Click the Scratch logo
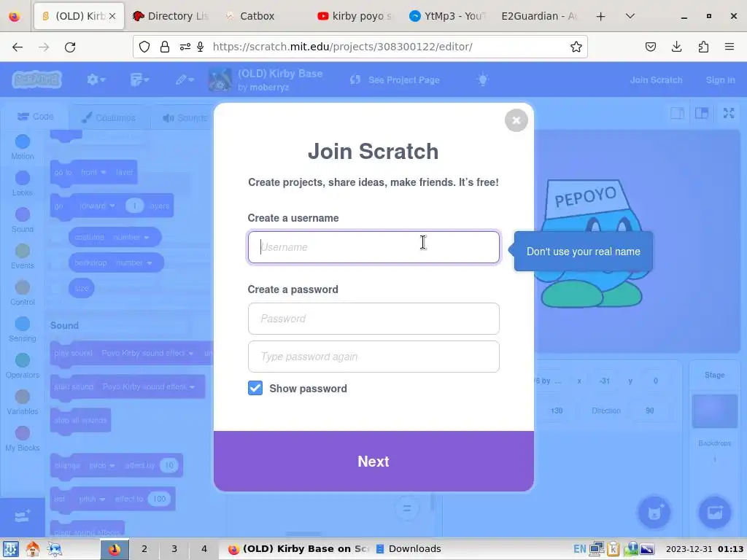Image resolution: width=747 pixels, height=560 pixels. click(37, 79)
